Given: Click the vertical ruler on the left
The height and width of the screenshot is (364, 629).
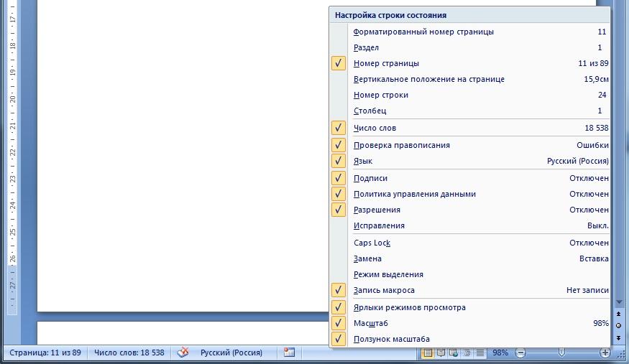Looking at the screenshot, I should point(12,157).
